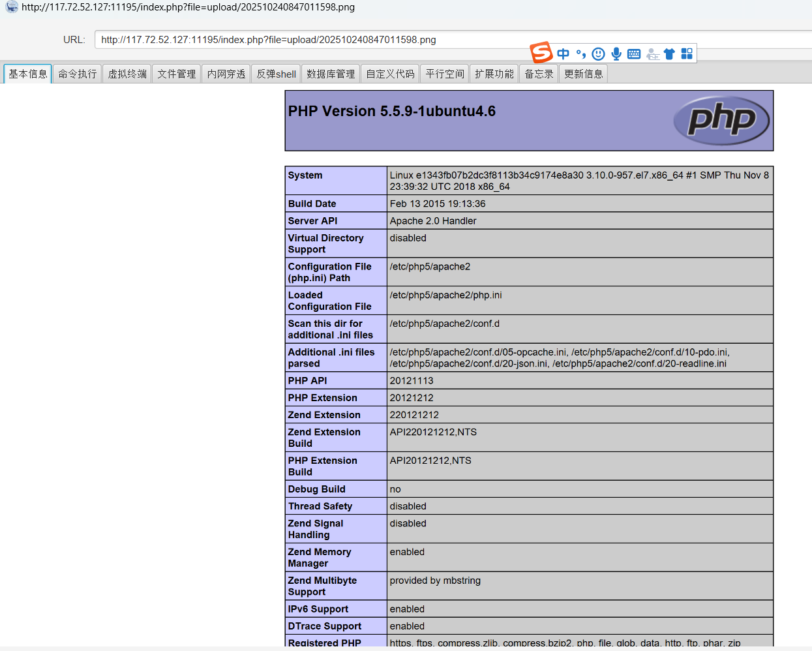Screen dimensions: 812x651
Task: Select the /etc/php5/apache2/php.ini path
Action: click(446, 295)
